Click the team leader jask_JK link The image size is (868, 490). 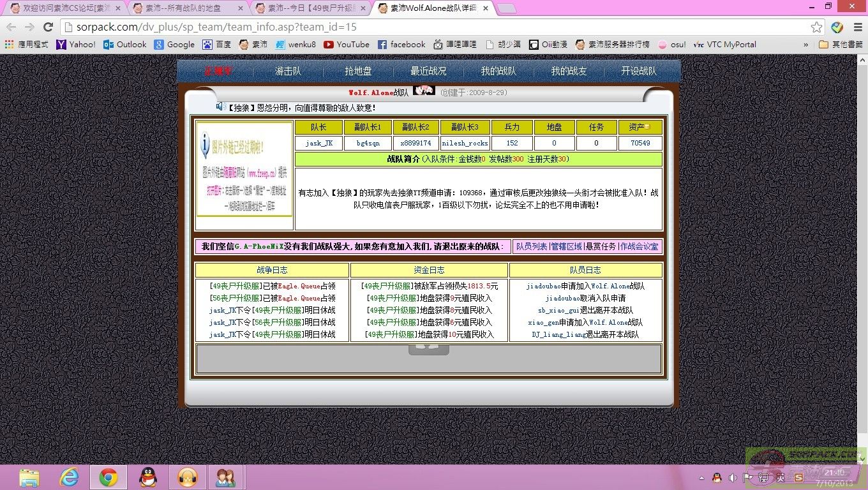pos(318,144)
